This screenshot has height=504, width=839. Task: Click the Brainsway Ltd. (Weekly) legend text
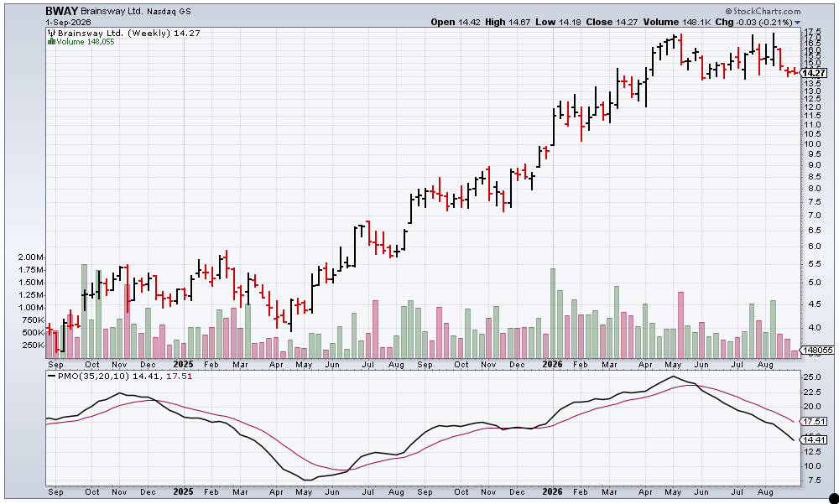[x=113, y=34]
